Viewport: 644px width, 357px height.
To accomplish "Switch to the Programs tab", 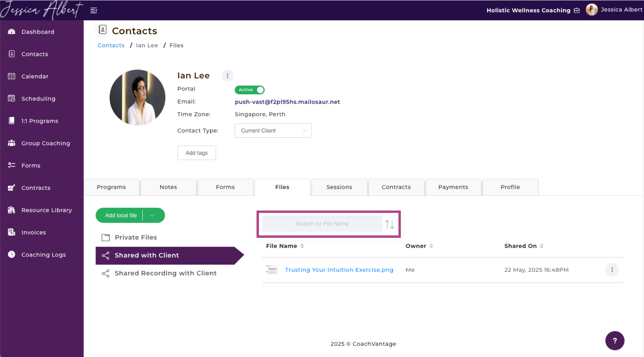I will click(x=111, y=187).
